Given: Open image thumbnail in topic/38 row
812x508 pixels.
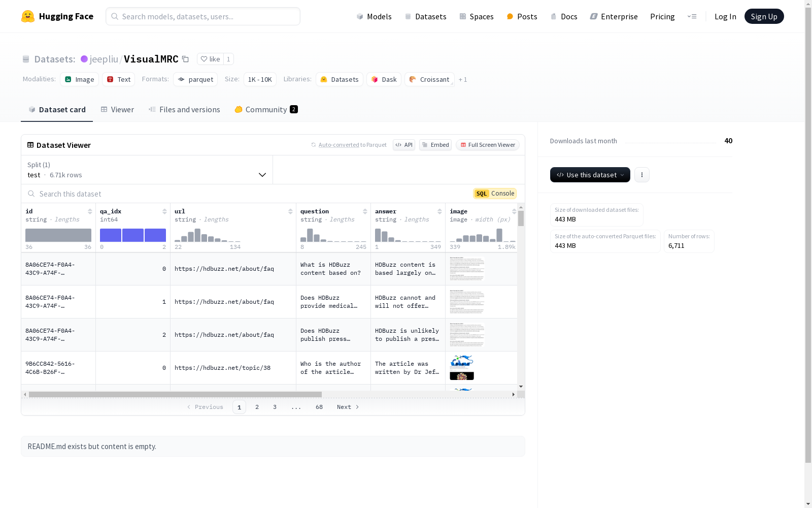Looking at the screenshot, I should point(462,368).
